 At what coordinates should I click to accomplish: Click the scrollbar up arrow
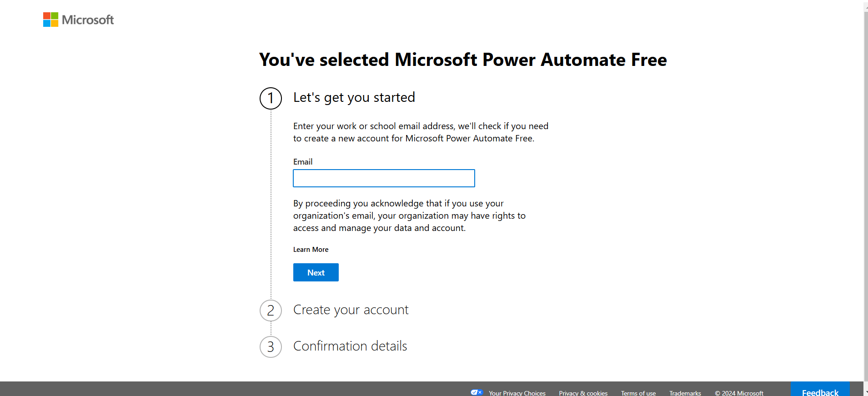tap(866, 4)
